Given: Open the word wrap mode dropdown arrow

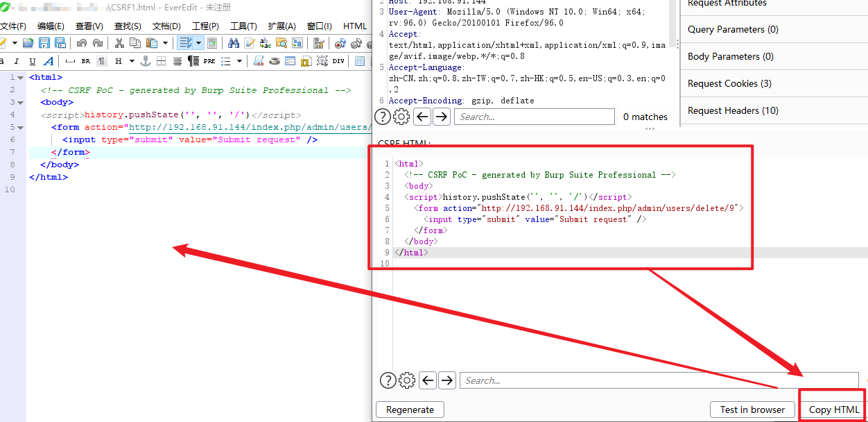Looking at the screenshot, I should point(199,43).
